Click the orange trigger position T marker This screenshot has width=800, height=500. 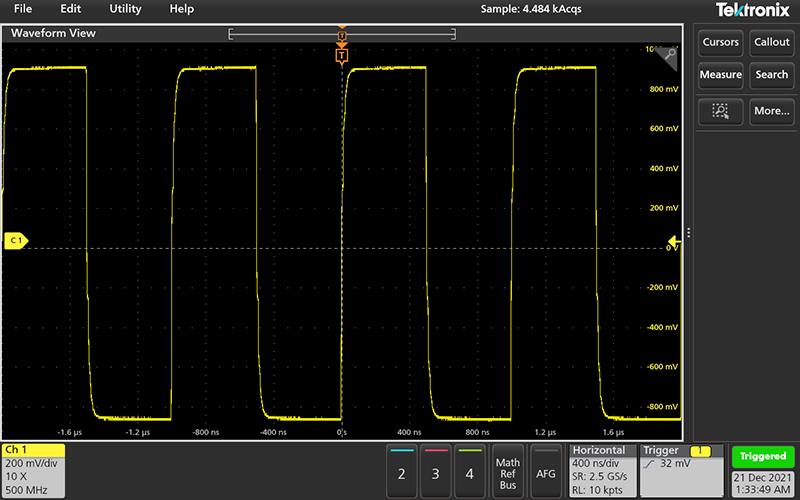342,55
